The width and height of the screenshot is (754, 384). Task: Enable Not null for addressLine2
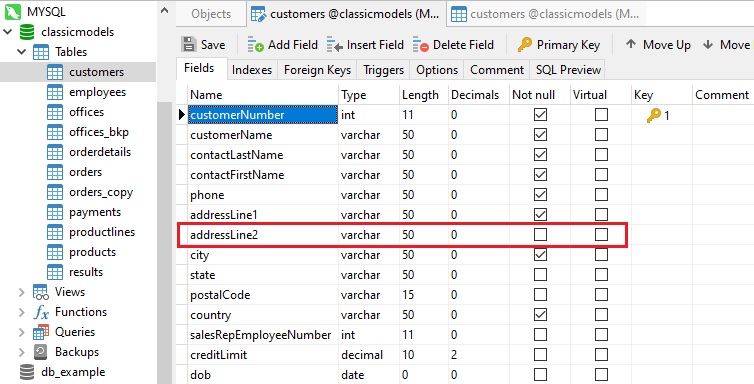(x=540, y=235)
